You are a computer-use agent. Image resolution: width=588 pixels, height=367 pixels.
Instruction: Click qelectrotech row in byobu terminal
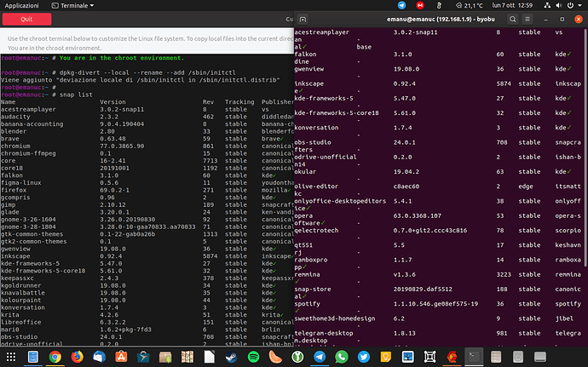pyautogui.click(x=440, y=231)
